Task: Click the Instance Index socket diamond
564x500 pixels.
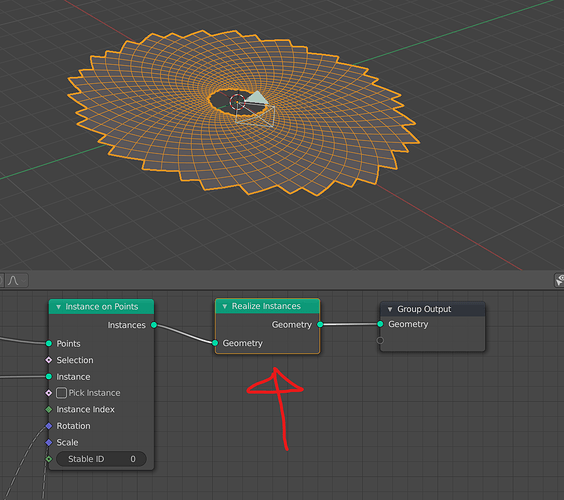Action: pyautogui.click(x=49, y=409)
